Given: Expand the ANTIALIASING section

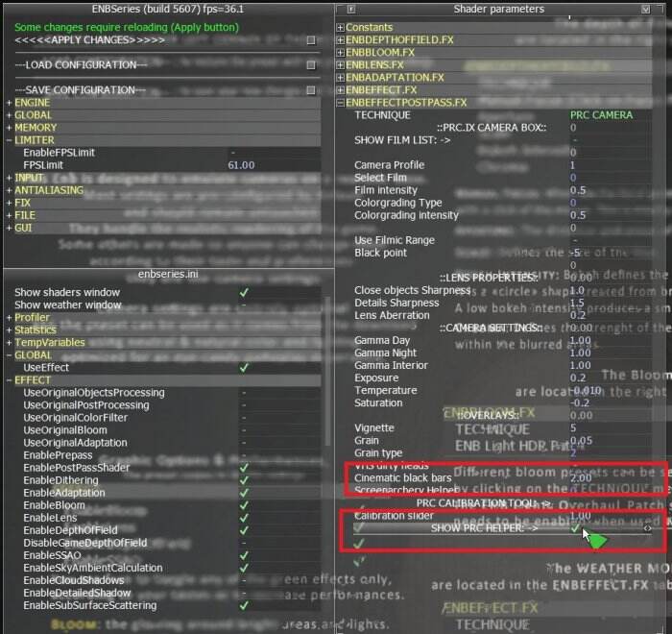Looking at the screenshot, I should [9, 190].
